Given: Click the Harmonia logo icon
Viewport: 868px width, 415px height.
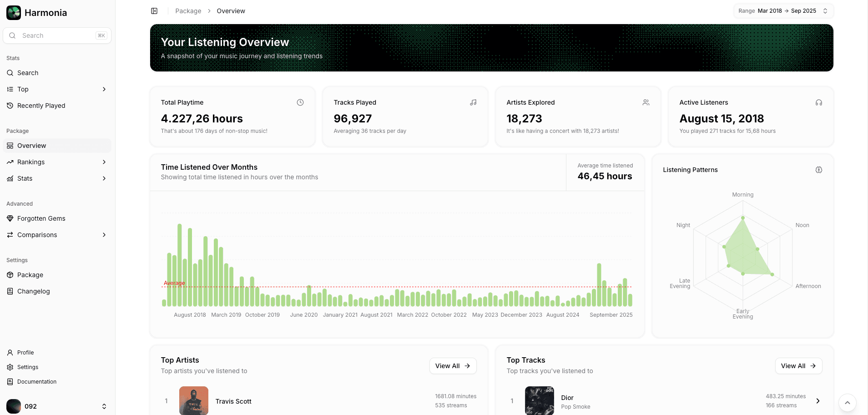Looking at the screenshot, I should [14, 13].
